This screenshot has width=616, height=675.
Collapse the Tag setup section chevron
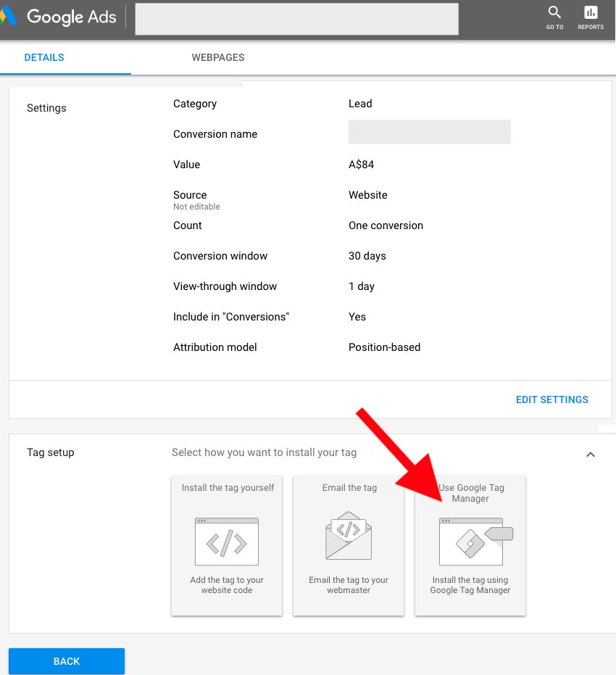click(x=591, y=455)
